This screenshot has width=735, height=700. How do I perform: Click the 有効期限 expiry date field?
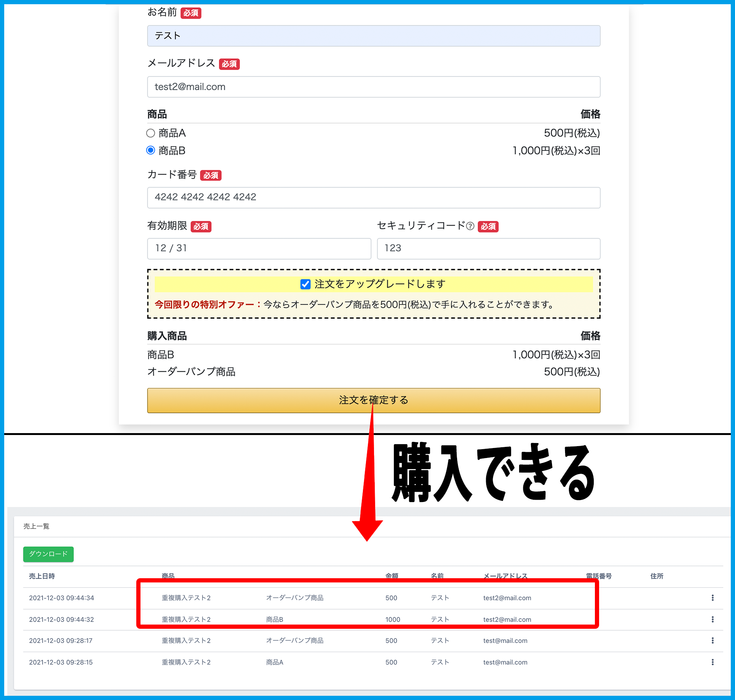259,249
